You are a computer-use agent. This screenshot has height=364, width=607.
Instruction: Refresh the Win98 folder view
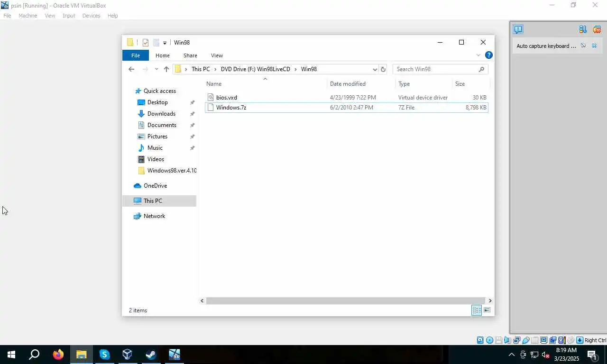[x=383, y=69]
